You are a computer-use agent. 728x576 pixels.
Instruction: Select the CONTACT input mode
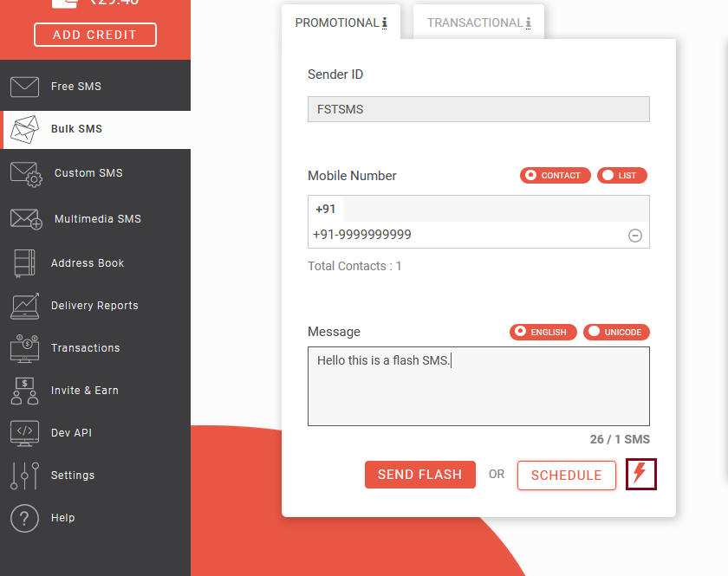tap(555, 175)
